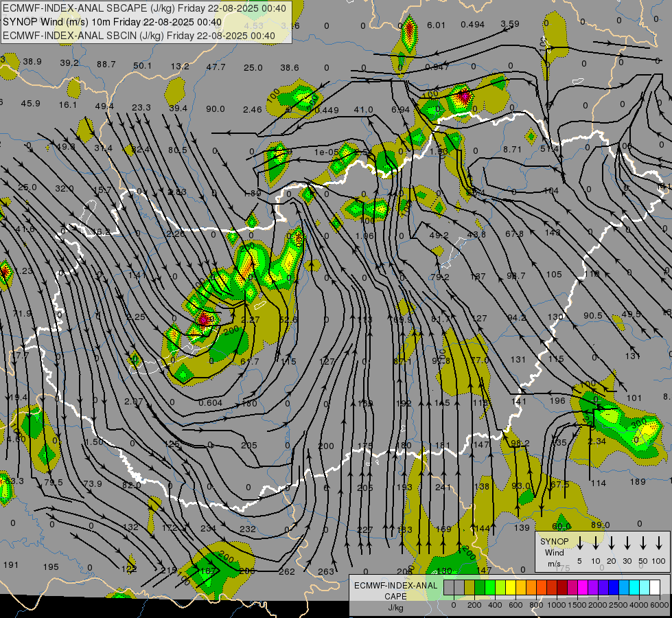This screenshot has height=618, width=672.
Task: Click the 50 m/s wind arrow in legend
Action: coord(643,543)
